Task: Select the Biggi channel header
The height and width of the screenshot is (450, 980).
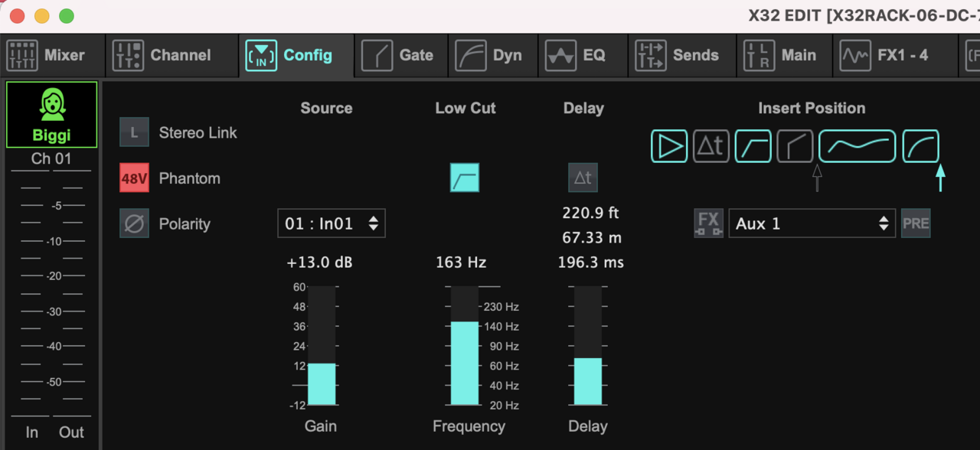Action: 52,114
